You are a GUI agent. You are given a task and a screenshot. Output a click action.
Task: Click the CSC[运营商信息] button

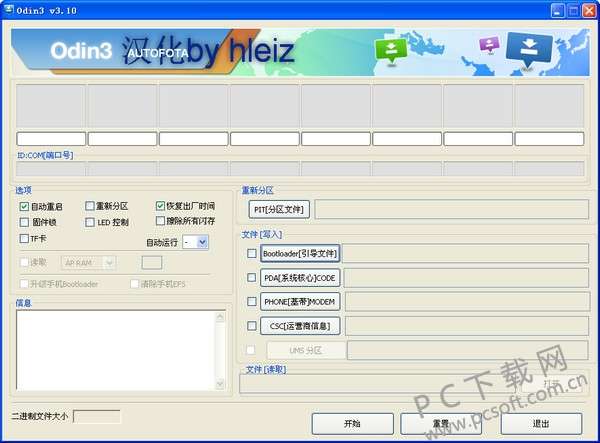coord(300,326)
